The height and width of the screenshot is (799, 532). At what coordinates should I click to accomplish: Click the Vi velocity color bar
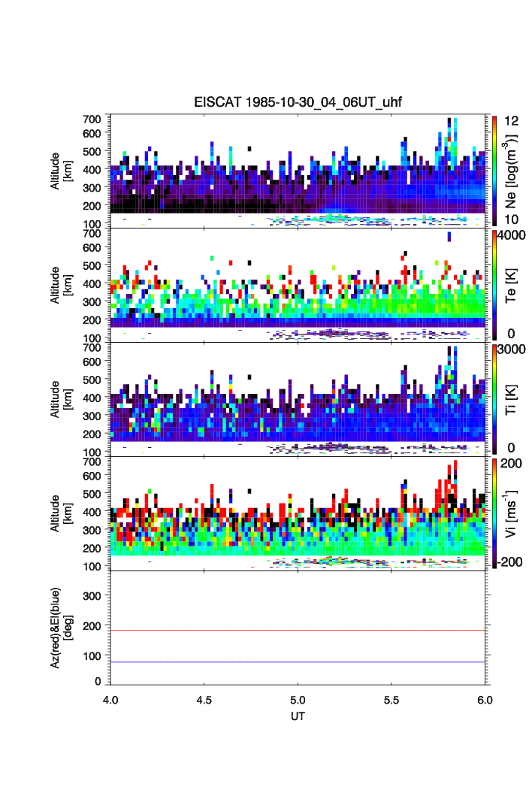coord(495,513)
